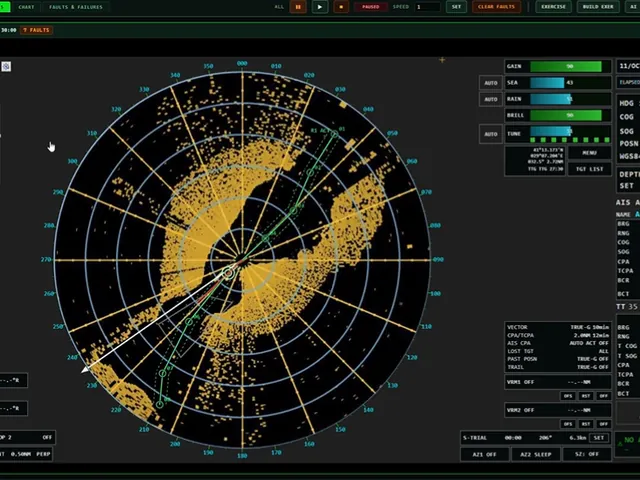Open the TGT LIST button

click(589, 169)
